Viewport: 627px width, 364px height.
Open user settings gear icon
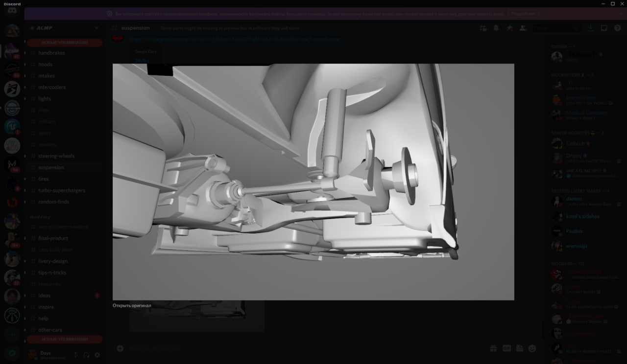click(x=97, y=355)
